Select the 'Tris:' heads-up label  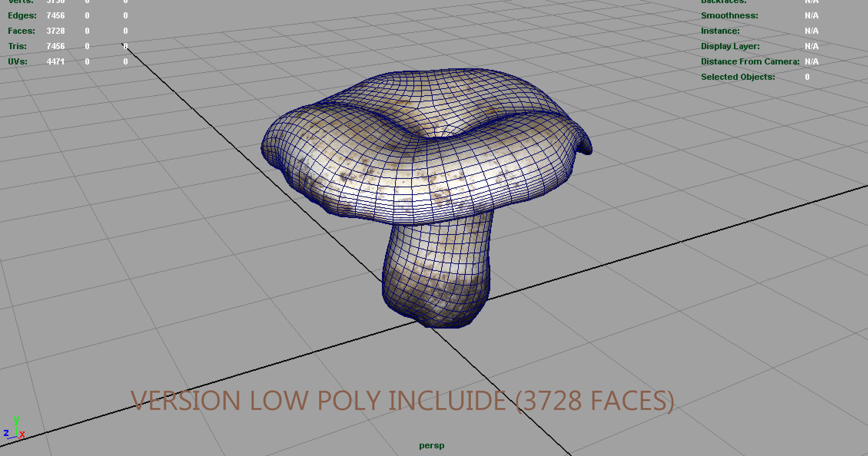pyautogui.click(x=18, y=46)
